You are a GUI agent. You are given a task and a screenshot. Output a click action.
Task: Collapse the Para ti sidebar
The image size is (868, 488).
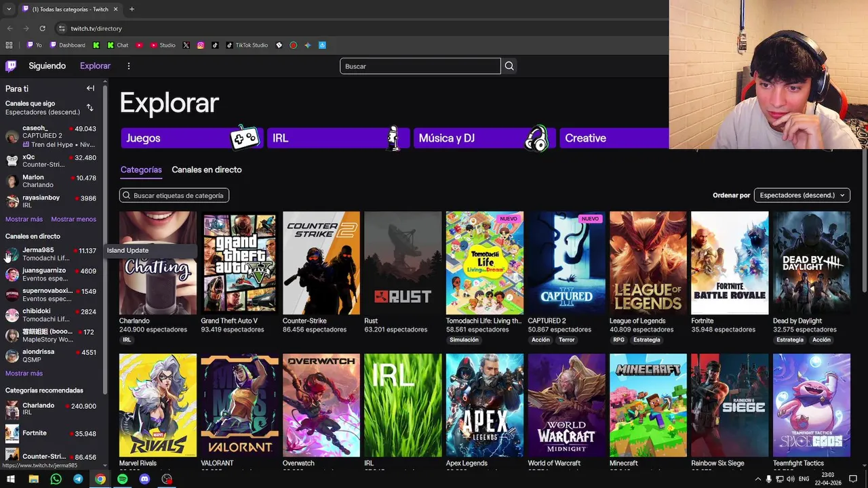[x=90, y=88]
